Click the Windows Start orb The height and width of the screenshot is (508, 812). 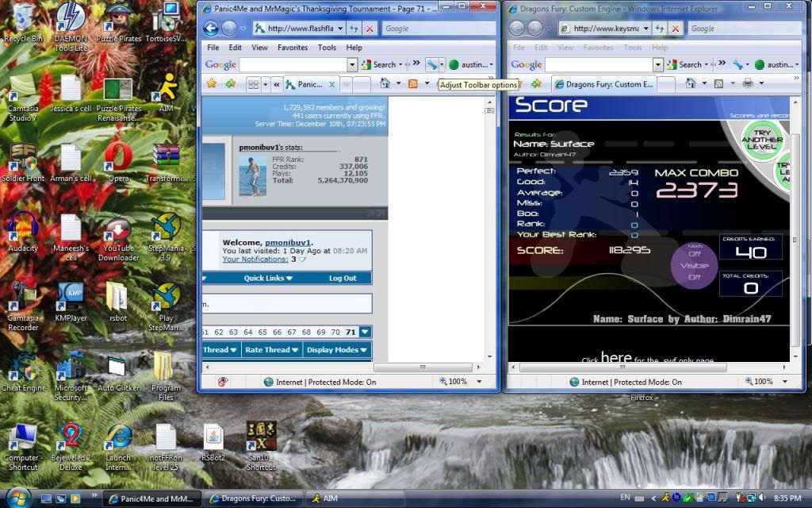[x=17, y=498]
